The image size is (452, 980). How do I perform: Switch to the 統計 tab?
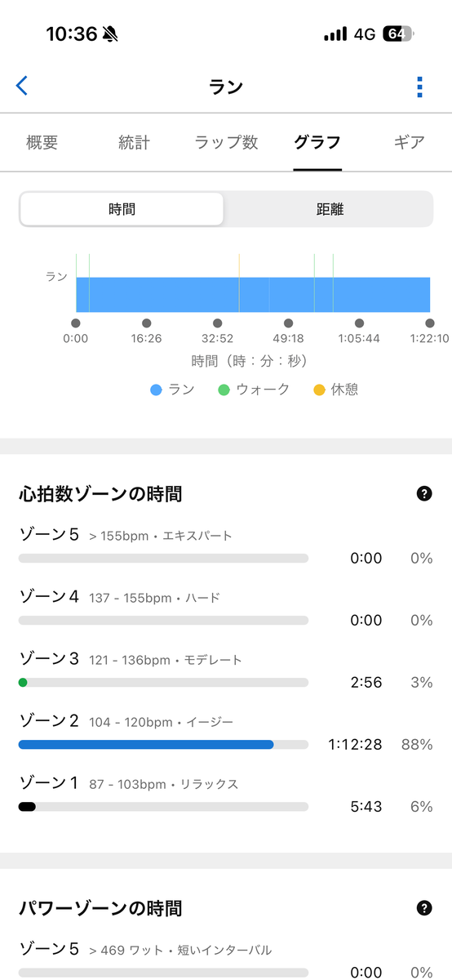134,142
